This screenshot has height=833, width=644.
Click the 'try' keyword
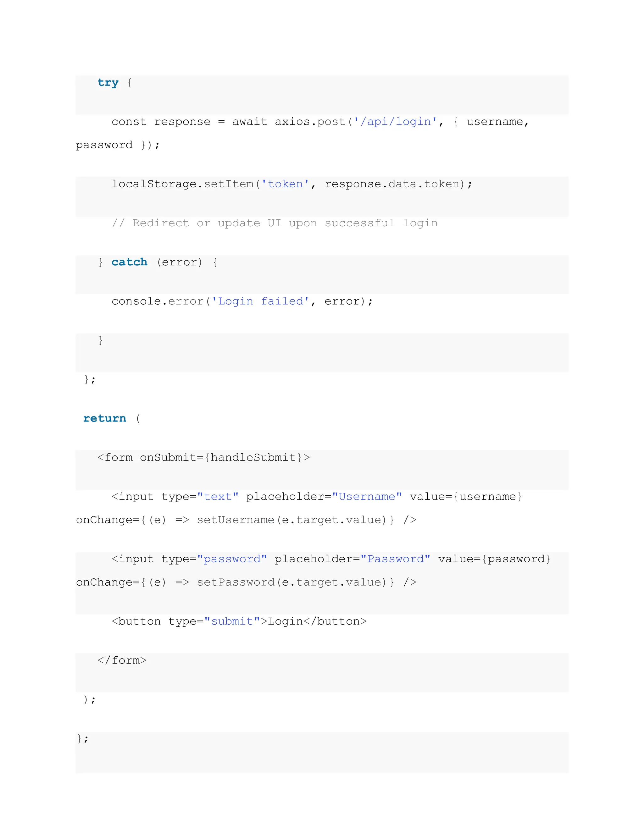[x=108, y=83]
